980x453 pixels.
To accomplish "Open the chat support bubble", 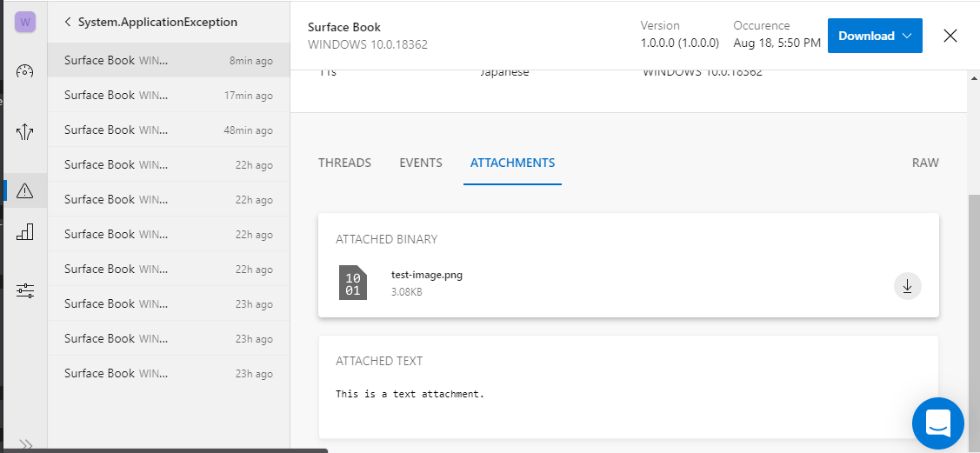I will coord(938,423).
